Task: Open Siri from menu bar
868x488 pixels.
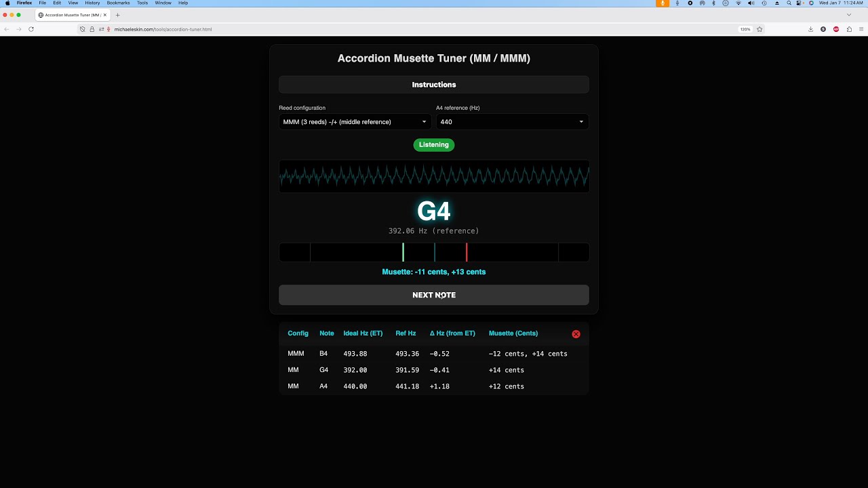Action: point(811,3)
